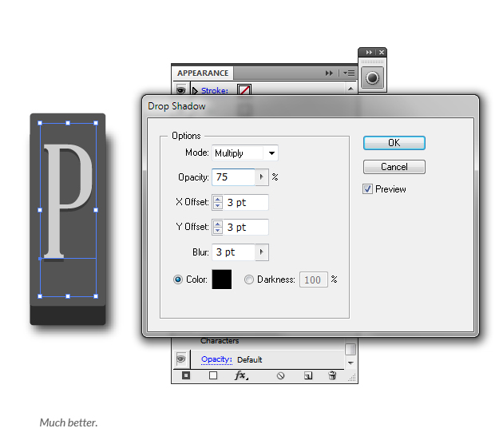The image size is (503, 448).
Task: Open the Mode dropdown showing Multiply
Action: pos(245,153)
